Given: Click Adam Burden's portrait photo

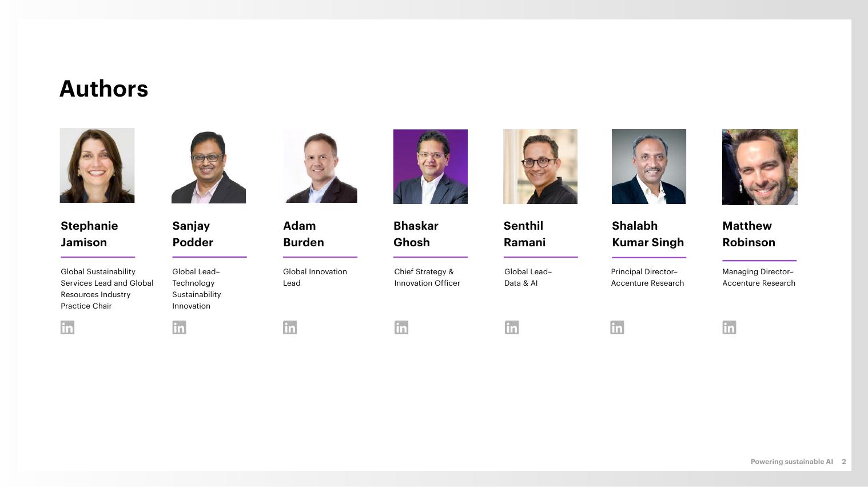Looking at the screenshot, I should 320,166.
